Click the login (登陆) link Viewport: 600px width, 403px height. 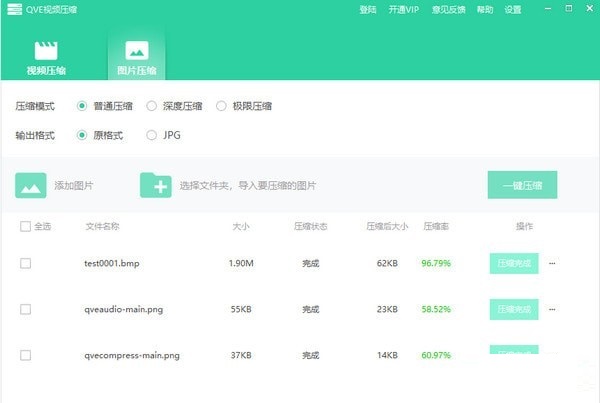click(x=367, y=10)
